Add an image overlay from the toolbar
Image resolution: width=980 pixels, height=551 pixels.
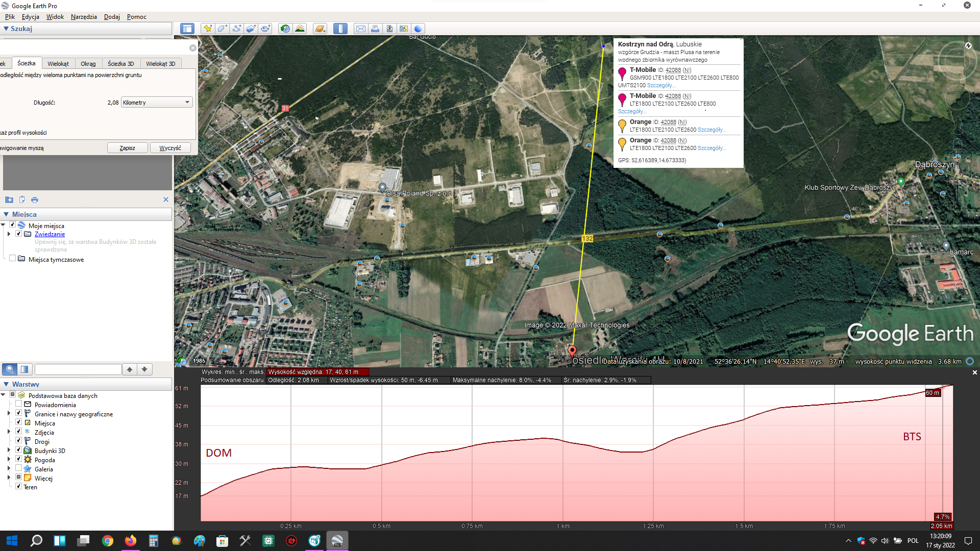point(251,29)
